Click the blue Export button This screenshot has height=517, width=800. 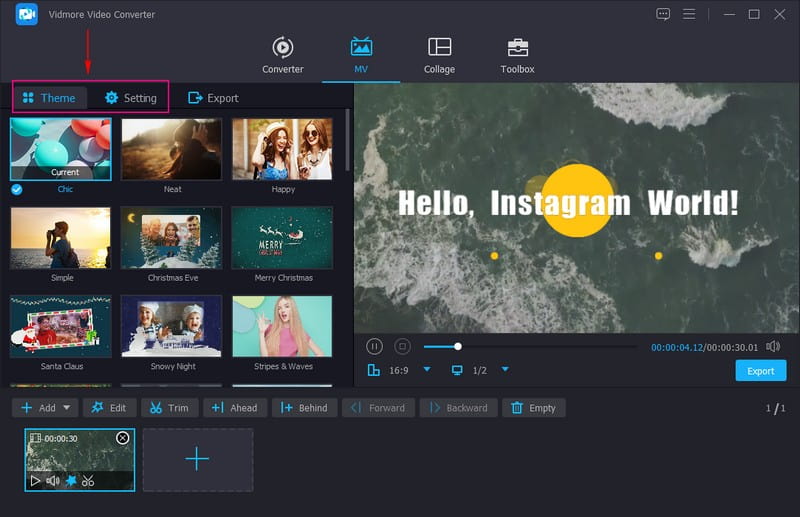760,371
